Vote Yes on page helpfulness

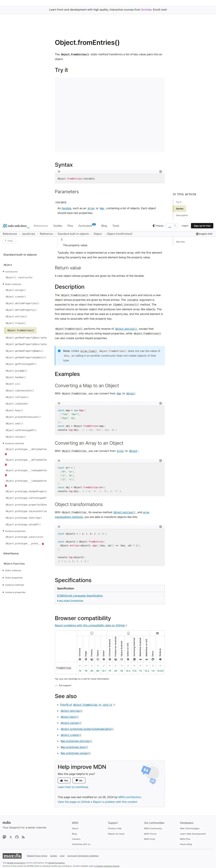pos(64,780)
